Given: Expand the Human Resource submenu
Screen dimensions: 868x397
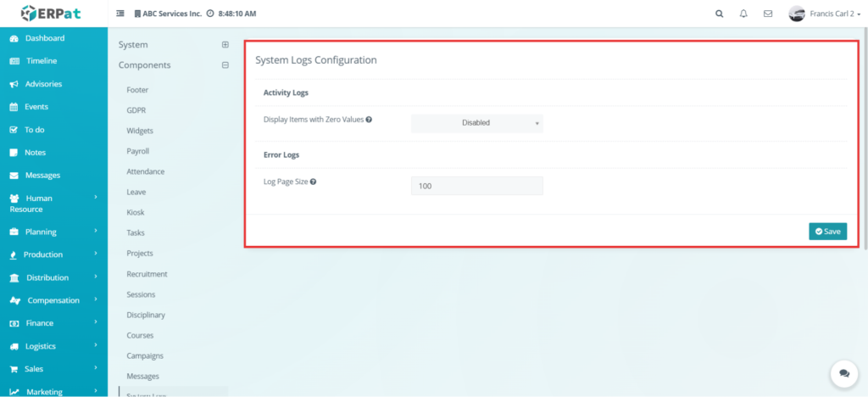Looking at the screenshot, I should click(96, 197).
